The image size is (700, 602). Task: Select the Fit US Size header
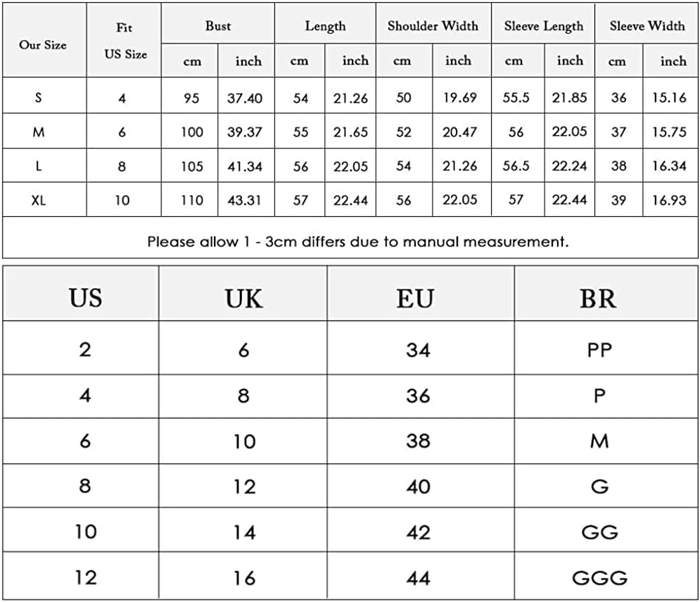[x=125, y=41]
